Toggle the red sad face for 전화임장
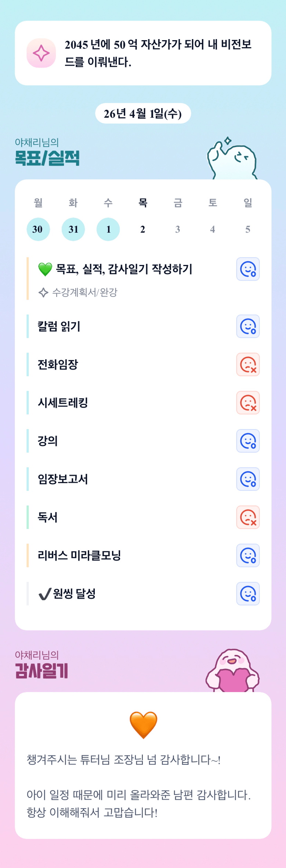 click(x=248, y=364)
